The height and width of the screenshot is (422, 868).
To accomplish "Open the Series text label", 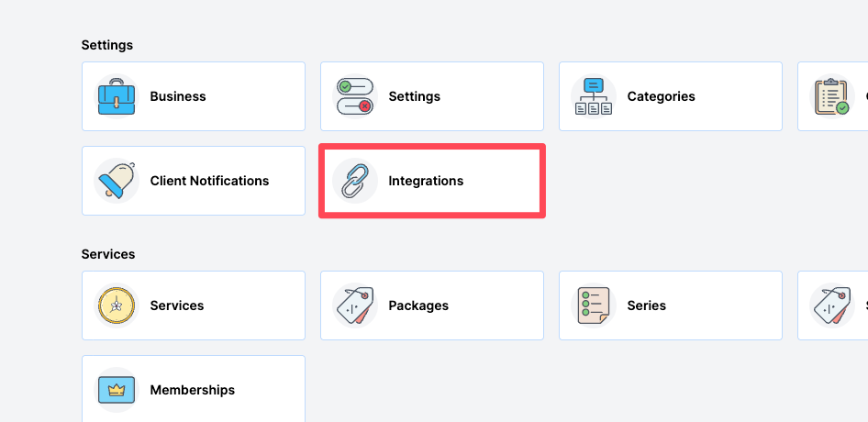I will click(x=646, y=305).
